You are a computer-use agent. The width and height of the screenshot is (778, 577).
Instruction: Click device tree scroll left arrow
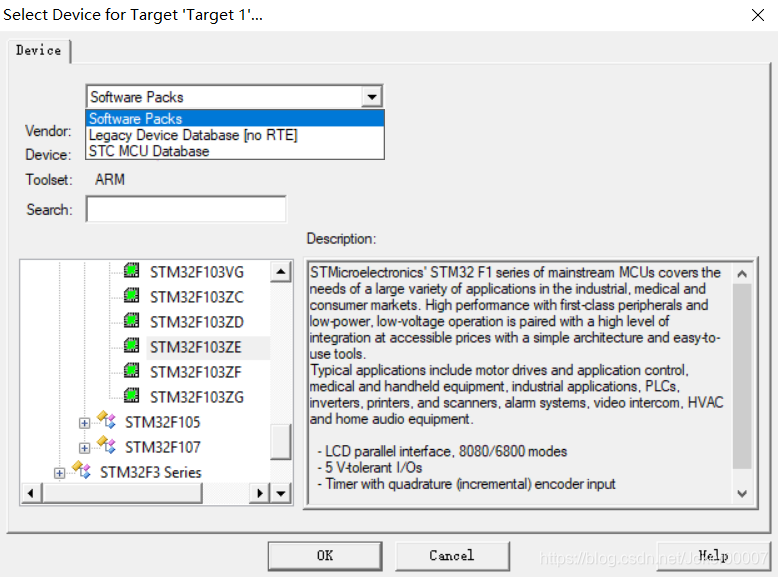pyautogui.click(x=31, y=493)
